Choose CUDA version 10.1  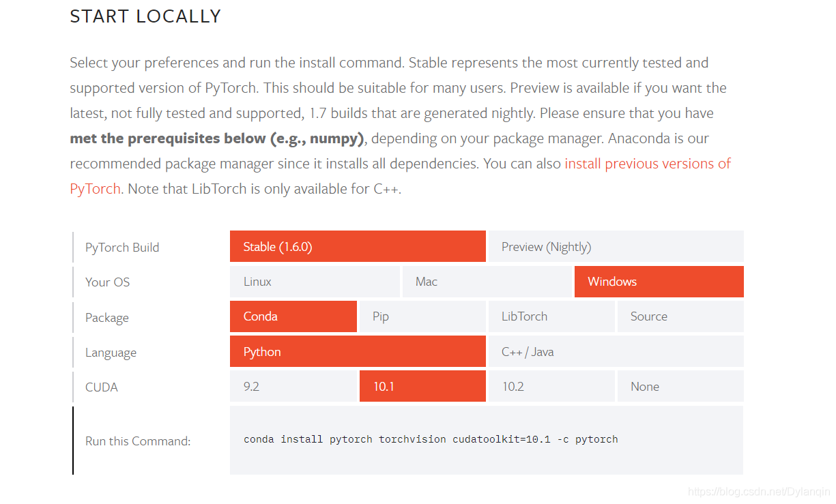point(422,387)
